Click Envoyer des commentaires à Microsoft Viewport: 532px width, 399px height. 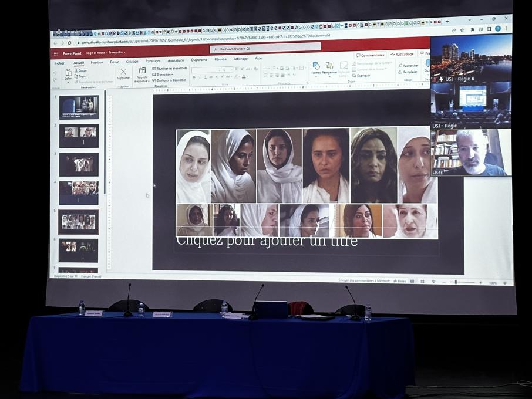tap(364, 280)
